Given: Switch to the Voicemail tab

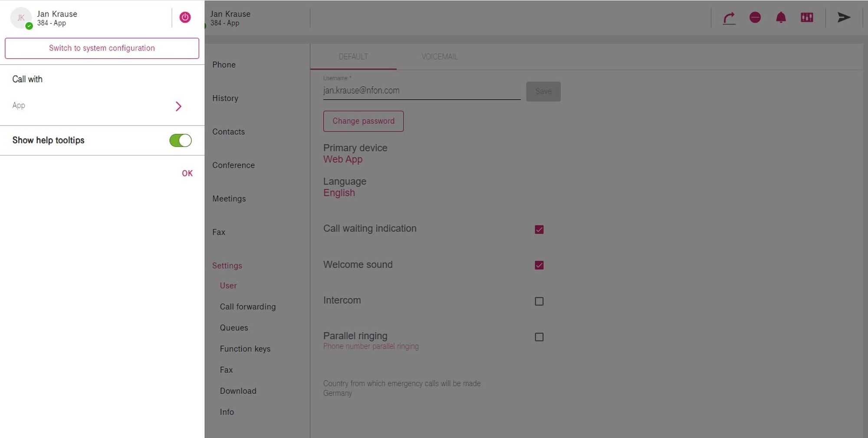Looking at the screenshot, I should point(439,57).
